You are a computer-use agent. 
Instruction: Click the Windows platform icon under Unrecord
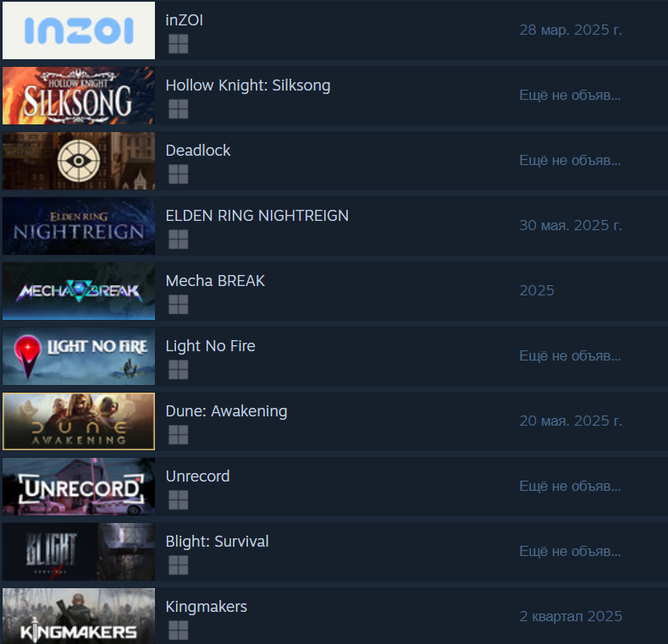[178, 500]
